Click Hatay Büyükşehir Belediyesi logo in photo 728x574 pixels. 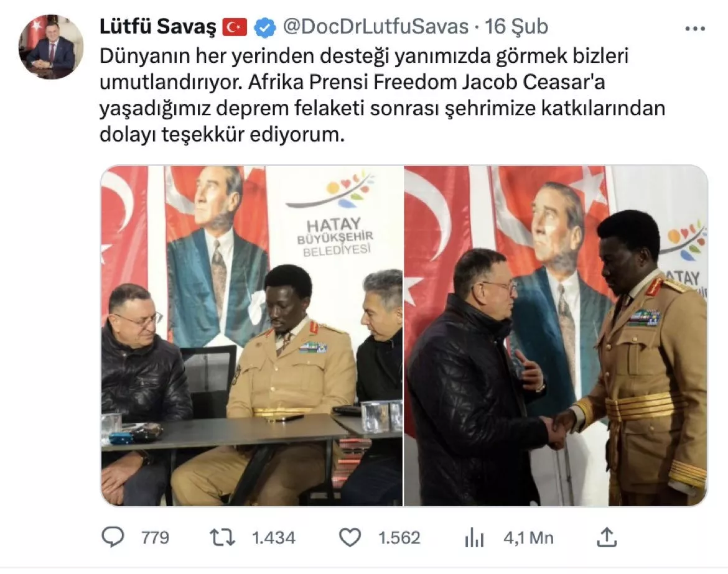pyautogui.click(x=334, y=215)
